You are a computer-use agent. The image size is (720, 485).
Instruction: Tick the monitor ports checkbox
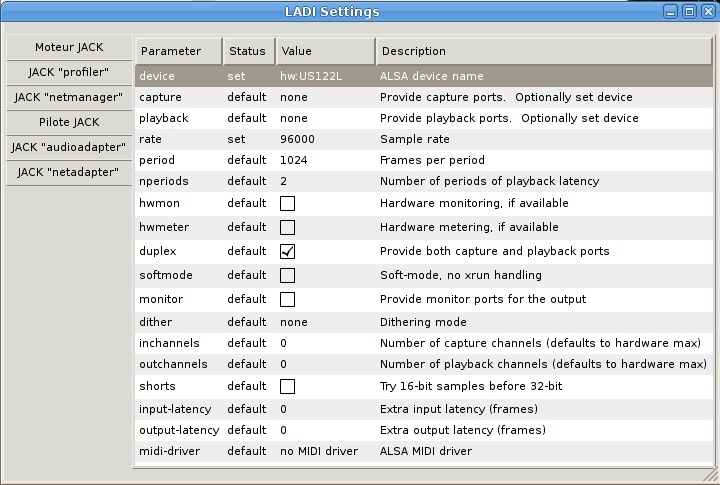tap(288, 299)
